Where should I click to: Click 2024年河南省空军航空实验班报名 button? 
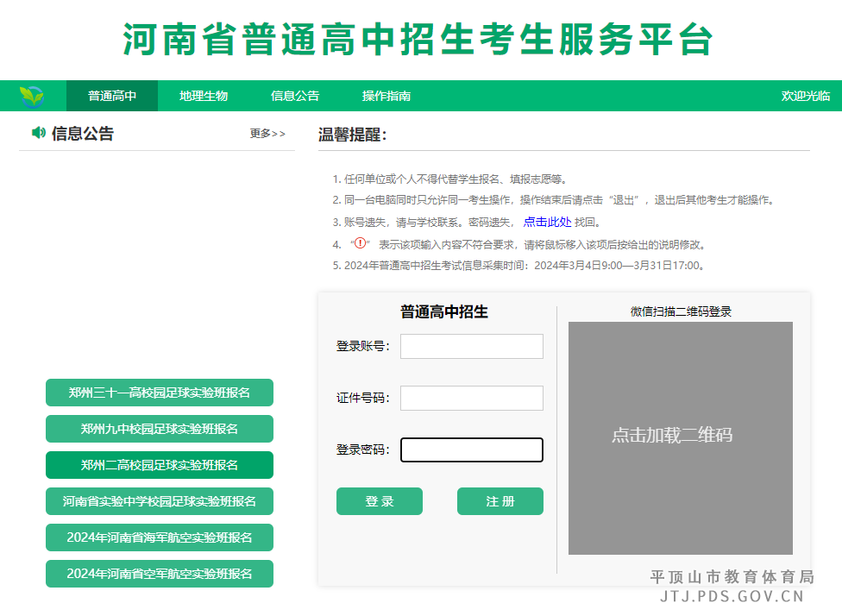[159, 574]
